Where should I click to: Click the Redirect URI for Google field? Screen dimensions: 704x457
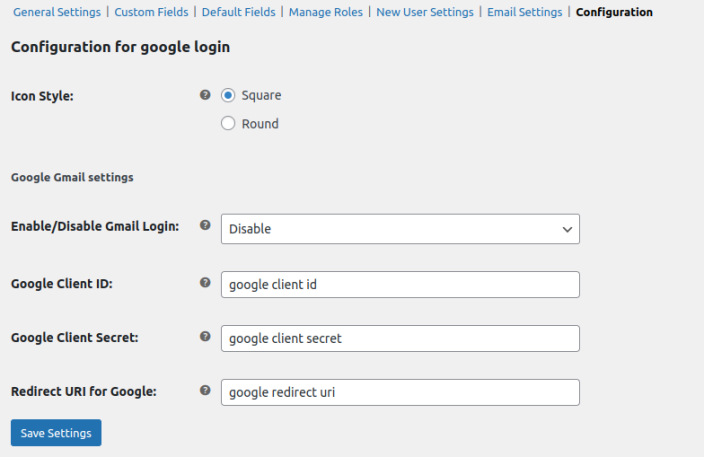399,392
